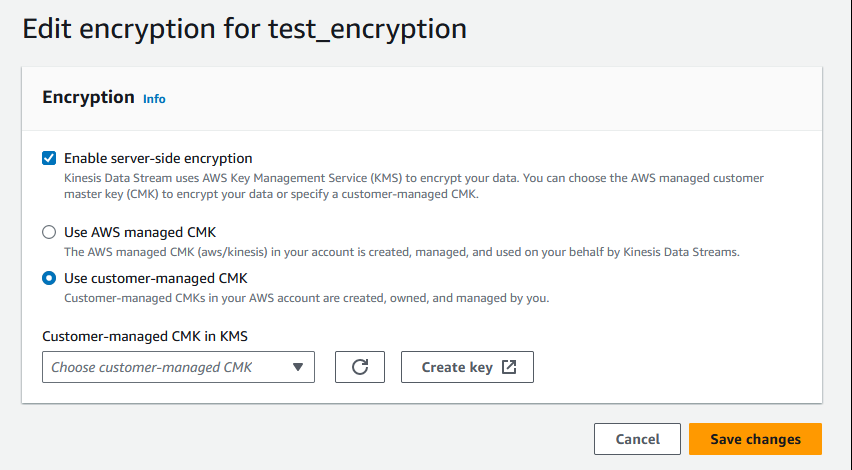This screenshot has height=470, width=852.
Task: Click the "Use AWS managed CMK" label text
Action: 140,232
